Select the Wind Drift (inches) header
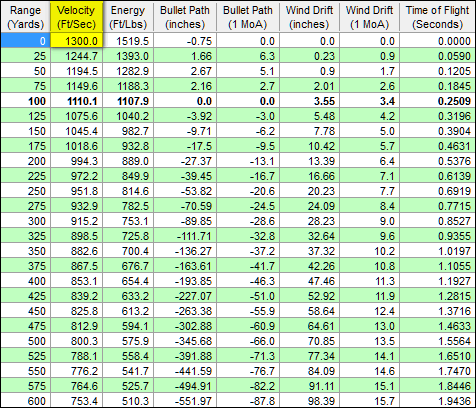Viewport: 476px width, 408px height. tap(309, 17)
